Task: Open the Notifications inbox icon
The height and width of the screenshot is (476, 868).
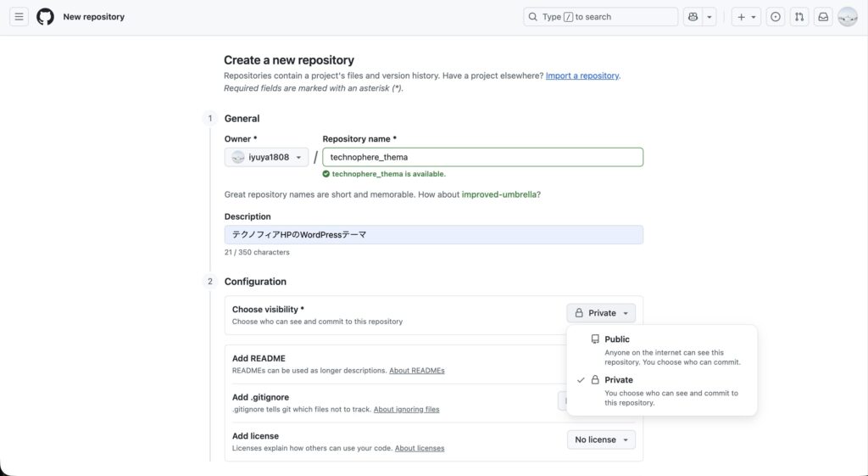Action: (x=822, y=17)
